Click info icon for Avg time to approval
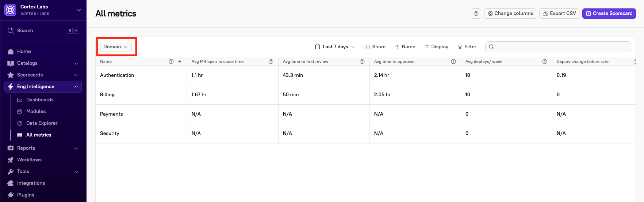 (453, 61)
